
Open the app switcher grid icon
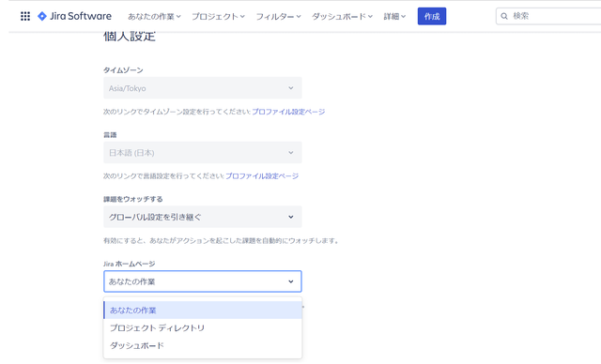pyautogui.click(x=25, y=16)
